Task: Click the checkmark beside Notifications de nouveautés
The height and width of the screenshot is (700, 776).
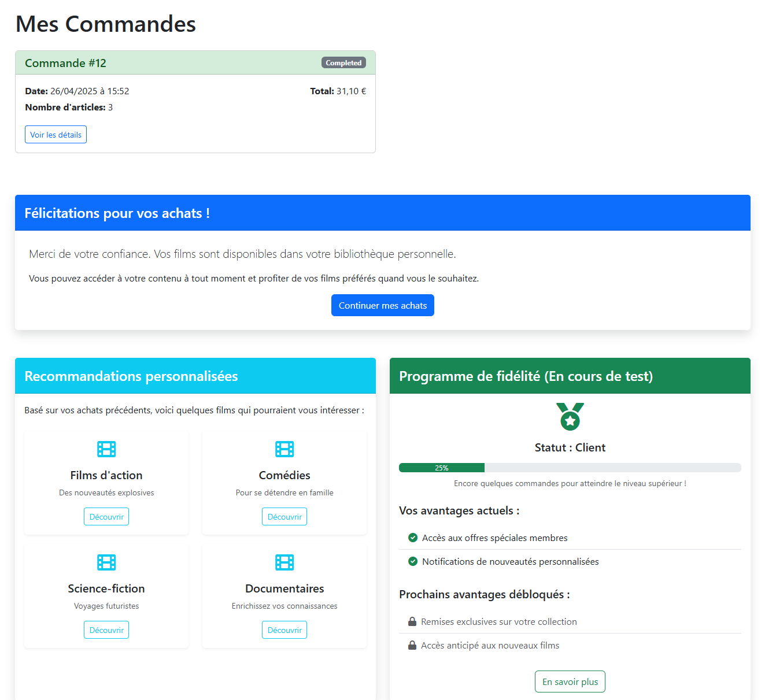Action: (x=412, y=561)
